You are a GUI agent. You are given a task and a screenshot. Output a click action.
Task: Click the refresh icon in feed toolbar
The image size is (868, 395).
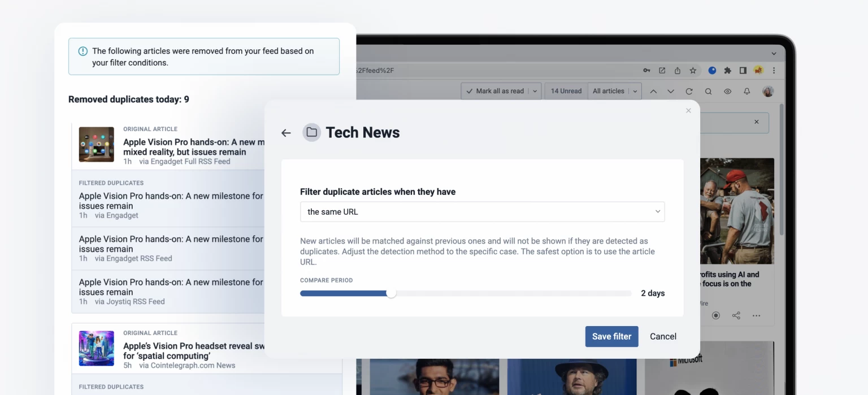click(689, 91)
